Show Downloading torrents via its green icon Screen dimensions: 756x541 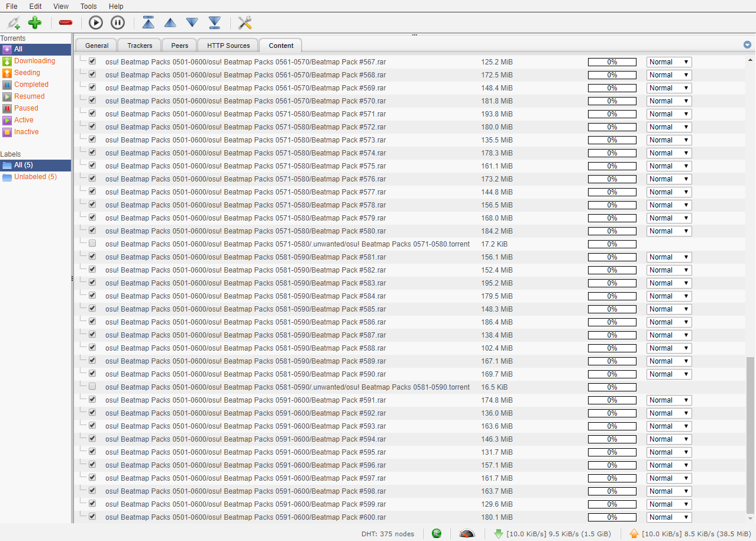click(x=7, y=61)
